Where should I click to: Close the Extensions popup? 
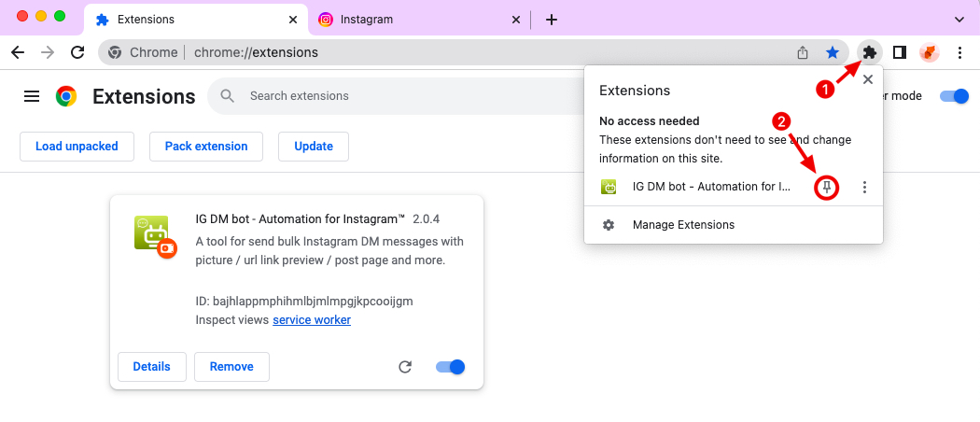867,79
